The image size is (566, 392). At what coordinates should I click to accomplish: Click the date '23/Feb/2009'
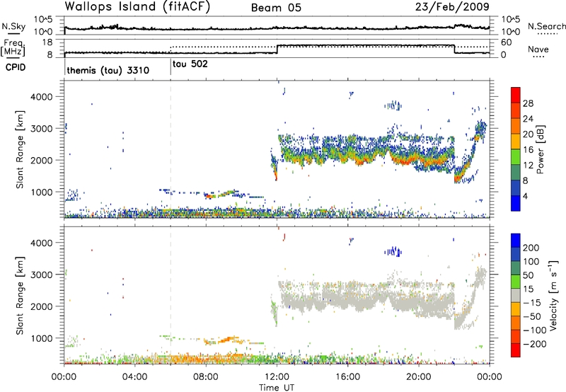pyautogui.click(x=452, y=6)
